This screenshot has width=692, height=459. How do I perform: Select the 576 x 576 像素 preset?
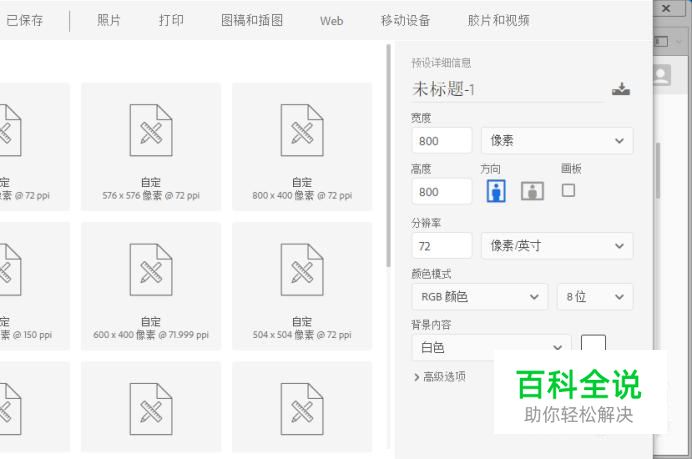click(x=151, y=147)
